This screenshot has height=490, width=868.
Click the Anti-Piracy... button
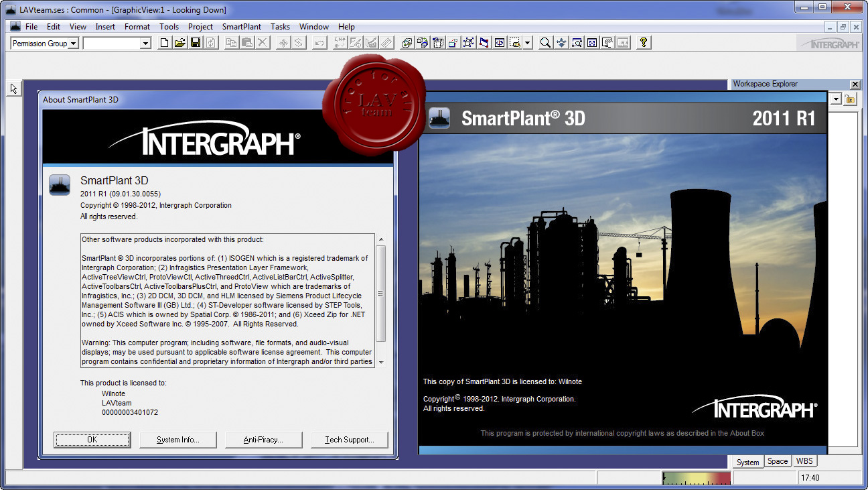coord(264,440)
